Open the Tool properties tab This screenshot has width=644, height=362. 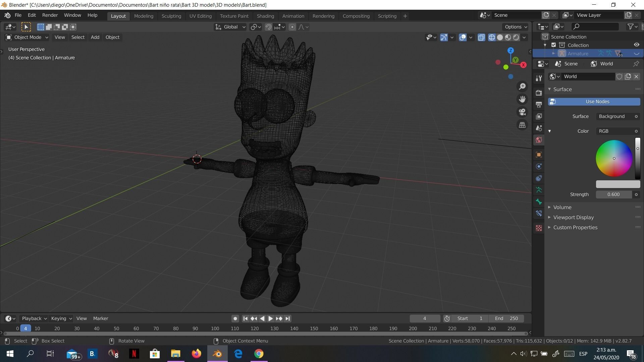(x=539, y=78)
